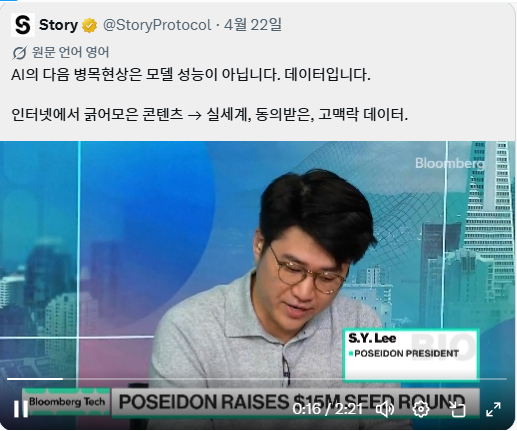Open video settings gear
Image resolution: width=517 pixels, height=431 pixels.
click(x=421, y=409)
